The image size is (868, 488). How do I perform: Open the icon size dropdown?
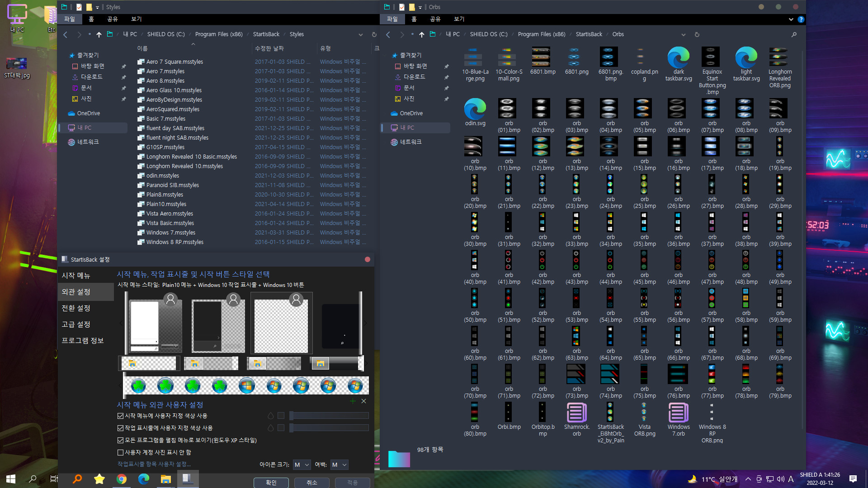tap(302, 465)
